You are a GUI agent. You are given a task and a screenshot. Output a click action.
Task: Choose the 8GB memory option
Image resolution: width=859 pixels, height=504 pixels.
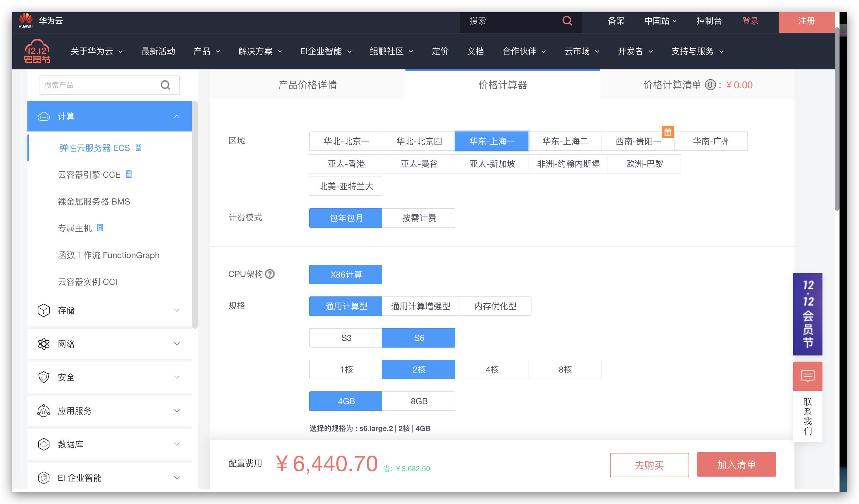point(419,401)
